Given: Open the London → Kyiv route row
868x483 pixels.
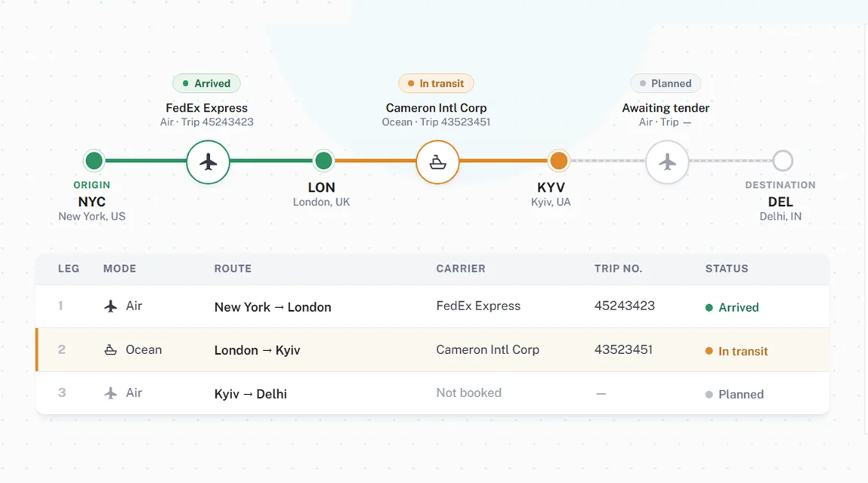Looking at the screenshot, I should point(432,349).
